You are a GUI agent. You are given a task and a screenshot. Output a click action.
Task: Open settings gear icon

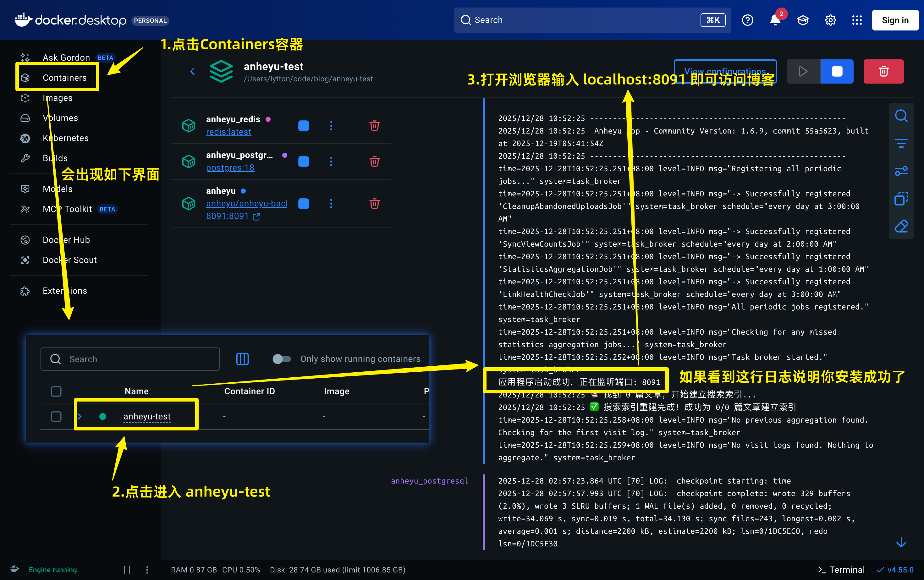[830, 20]
